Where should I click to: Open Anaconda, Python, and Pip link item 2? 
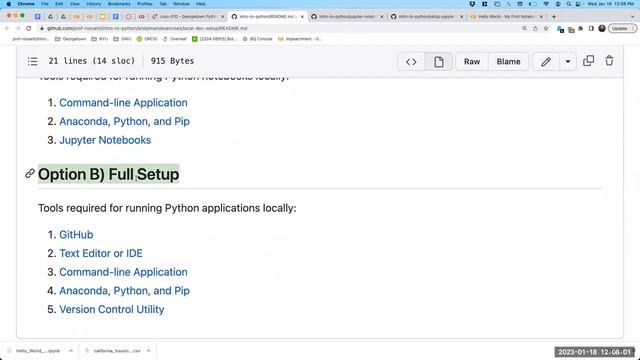(124, 122)
